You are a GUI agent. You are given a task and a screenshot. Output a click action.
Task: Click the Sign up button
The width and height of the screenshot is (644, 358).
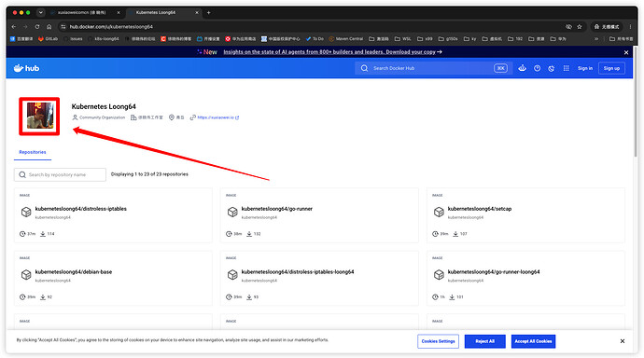coord(611,68)
